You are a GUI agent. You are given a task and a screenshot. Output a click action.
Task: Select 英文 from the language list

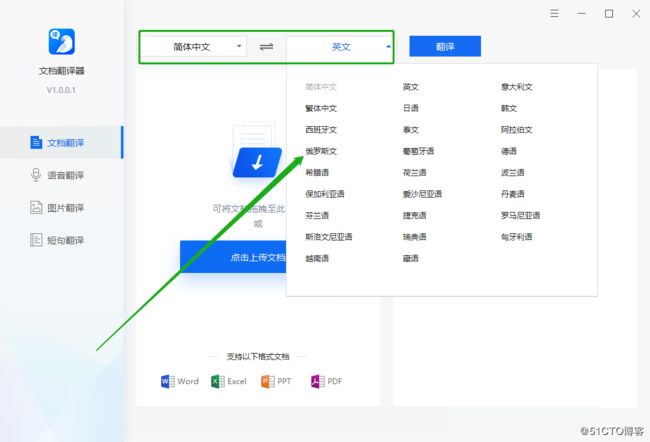410,87
